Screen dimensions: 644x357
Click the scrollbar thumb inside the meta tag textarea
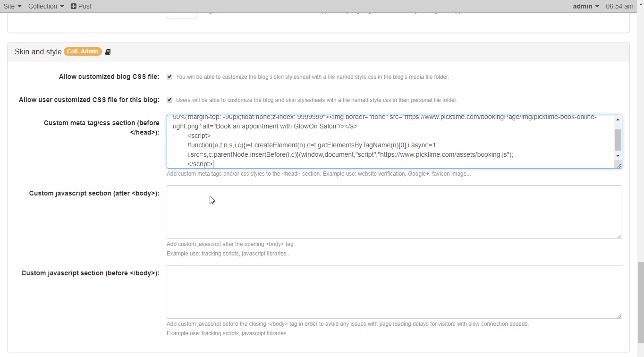point(617,139)
